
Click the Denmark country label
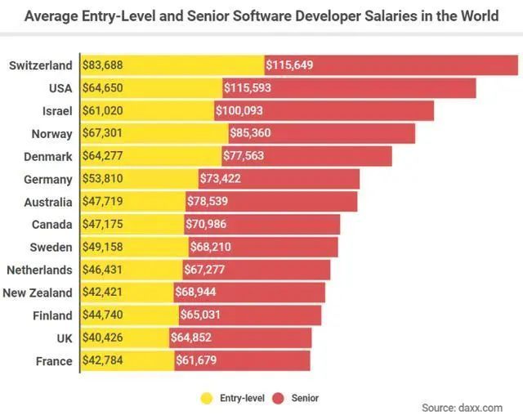(48, 156)
